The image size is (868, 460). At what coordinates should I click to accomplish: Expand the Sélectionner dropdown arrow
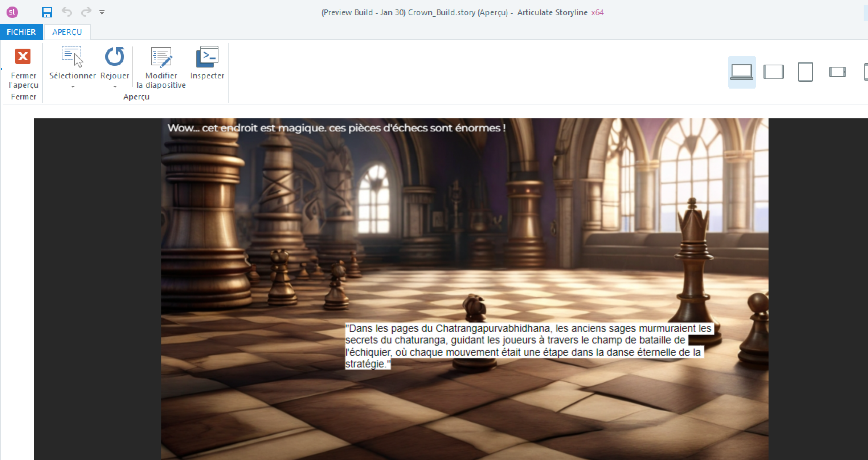[73, 87]
